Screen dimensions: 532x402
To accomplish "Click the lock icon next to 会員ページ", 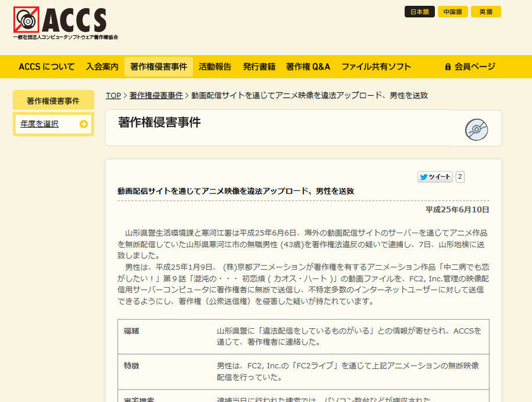I will point(448,66).
